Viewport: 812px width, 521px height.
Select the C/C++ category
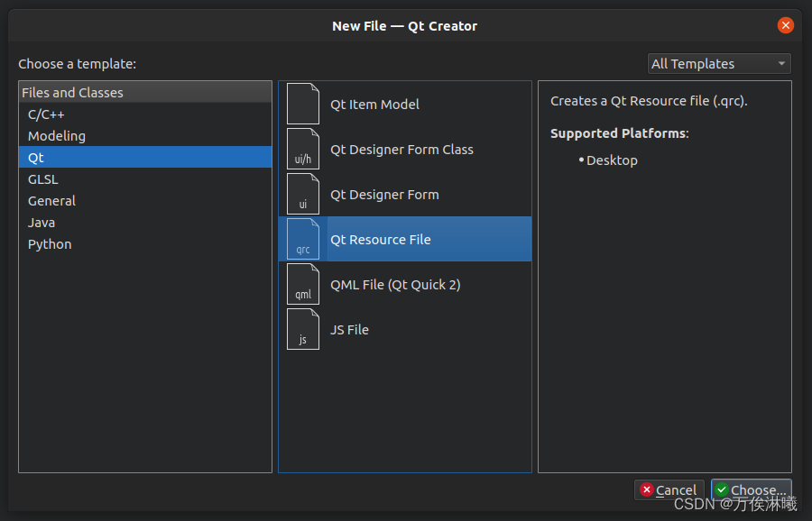click(145, 114)
